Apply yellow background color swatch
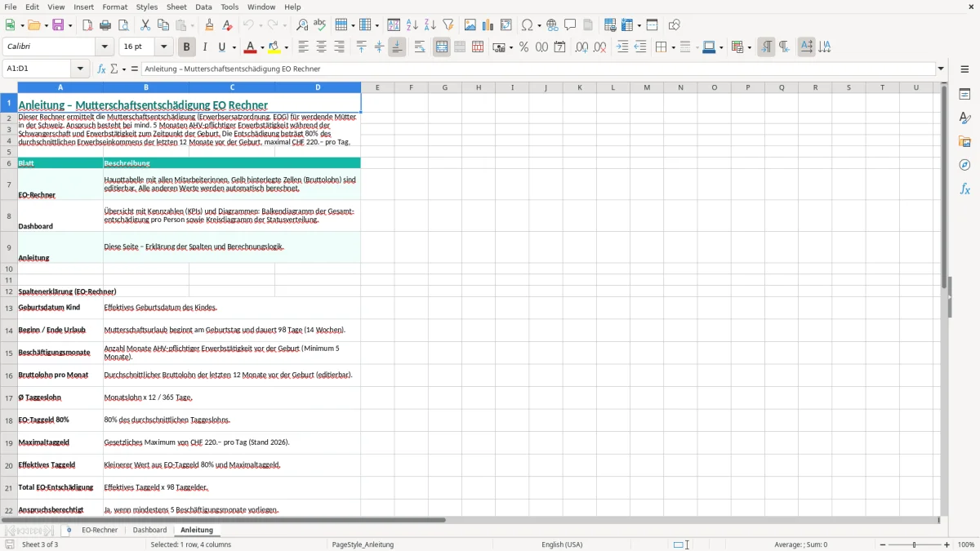980x551 pixels. tap(274, 47)
